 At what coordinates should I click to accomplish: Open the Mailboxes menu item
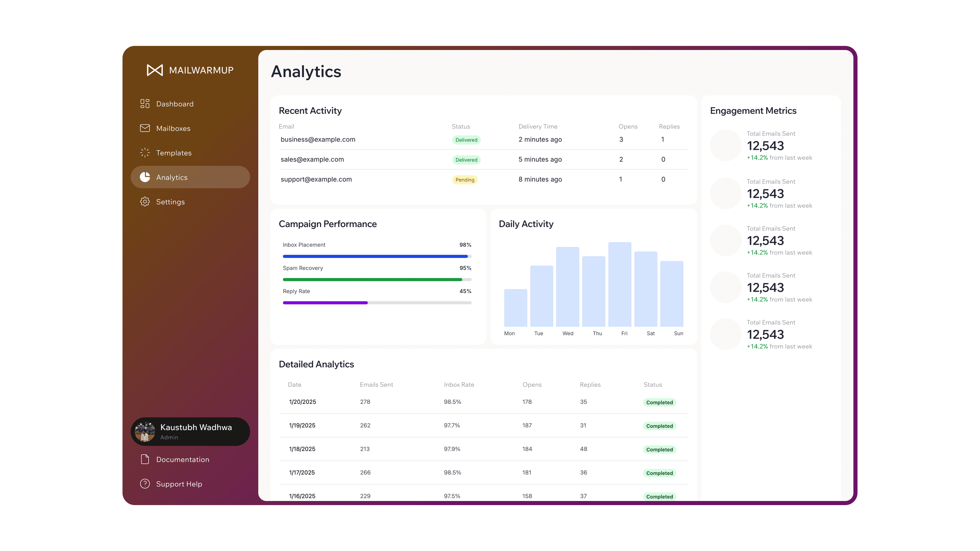[173, 129]
